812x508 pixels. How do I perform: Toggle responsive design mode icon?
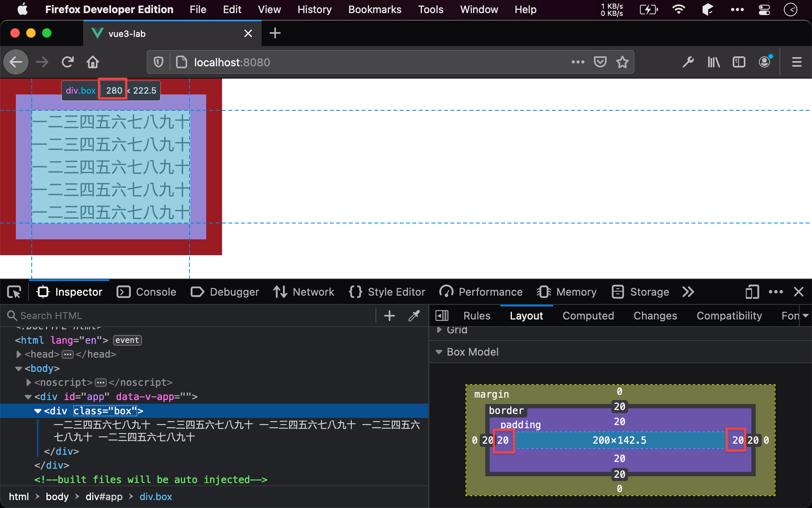(752, 292)
